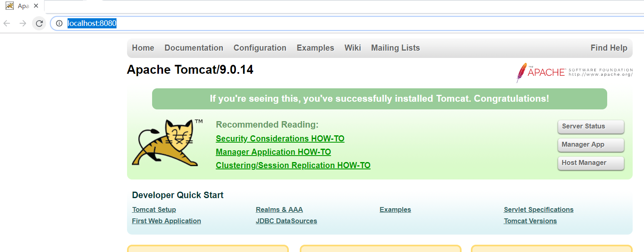This screenshot has height=252, width=644.
Task: Click Find Help in the navigation bar
Action: pyautogui.click(x=609, y=48)
